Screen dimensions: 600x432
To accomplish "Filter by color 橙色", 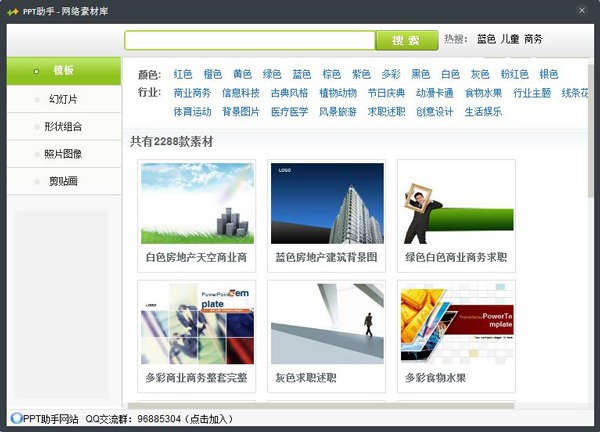I will pyautogui.click(x=213, y=74).
